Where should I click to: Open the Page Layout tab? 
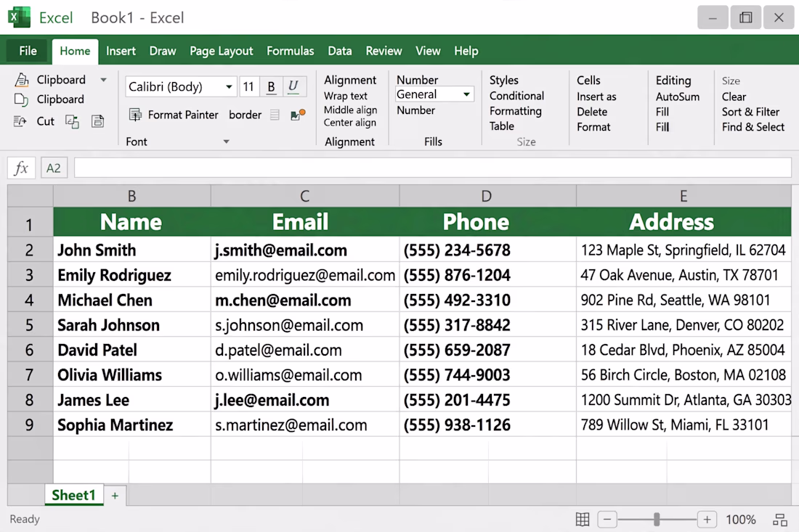[x=221, y=51]
